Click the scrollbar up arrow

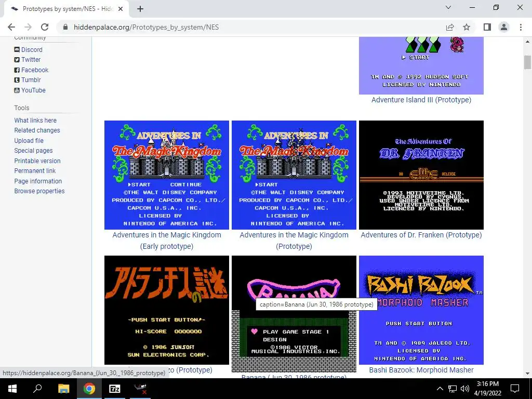click(527, 42)
